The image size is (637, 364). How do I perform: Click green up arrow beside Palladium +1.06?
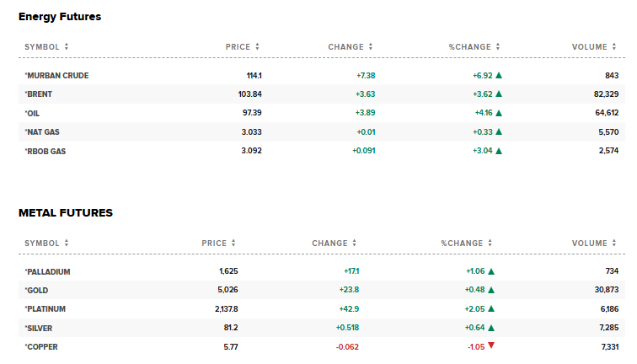[491, 271]
